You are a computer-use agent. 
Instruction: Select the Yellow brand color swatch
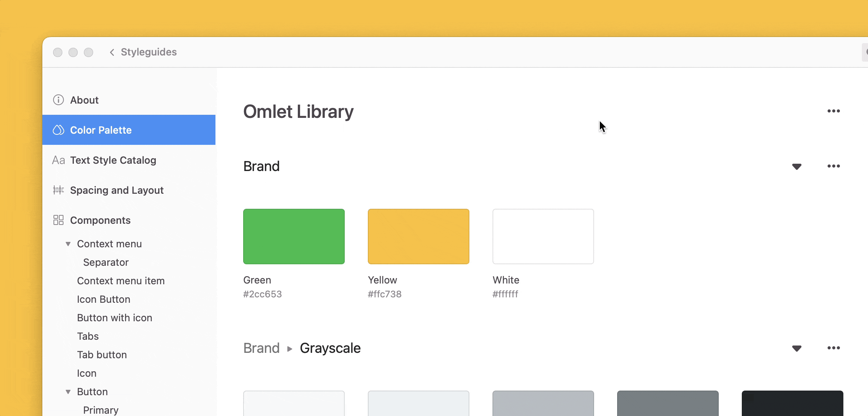(x=418, y=237)
